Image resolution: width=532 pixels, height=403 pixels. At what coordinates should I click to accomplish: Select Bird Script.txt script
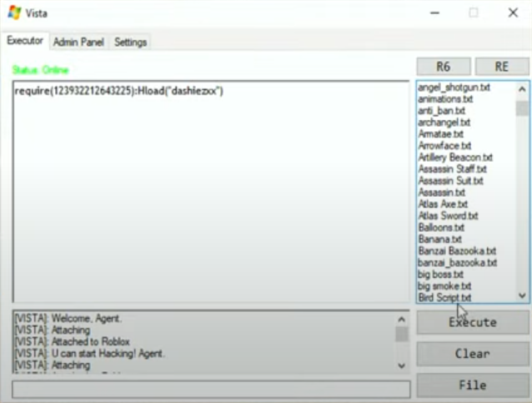coord(444,297)
